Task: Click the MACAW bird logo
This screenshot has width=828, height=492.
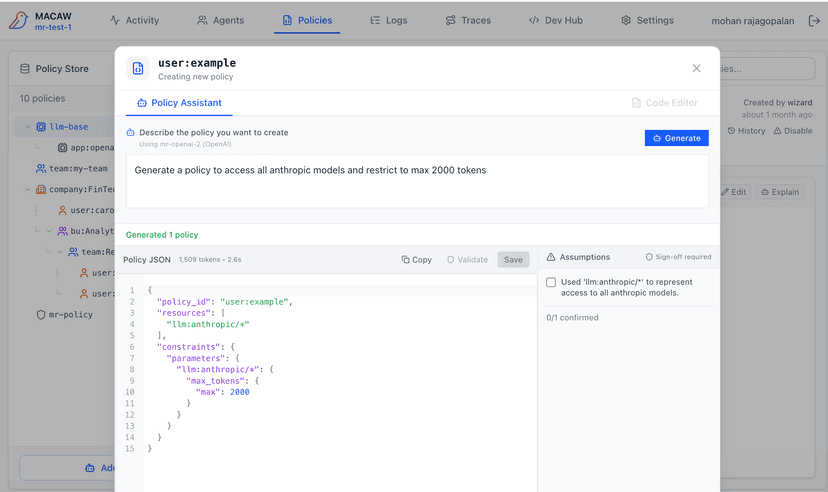Action: pos(18,21)
